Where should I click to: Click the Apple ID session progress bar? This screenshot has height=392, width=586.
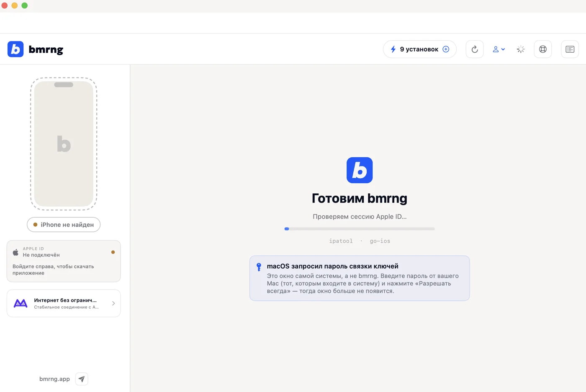pyautogui.click(x=360, y=229)
